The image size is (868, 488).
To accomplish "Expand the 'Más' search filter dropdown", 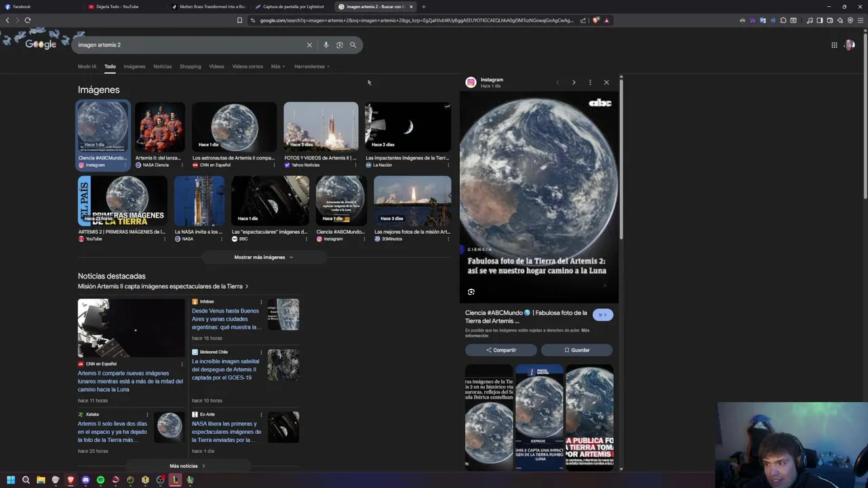I will coord(278,66).
